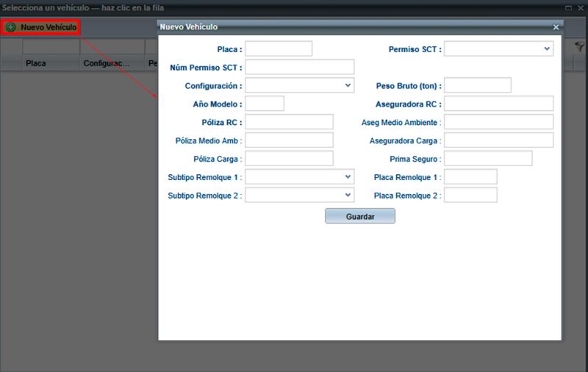Click the filter funnel icon in the grid
The height and width of the screenshot is (372, 588).
579,47
